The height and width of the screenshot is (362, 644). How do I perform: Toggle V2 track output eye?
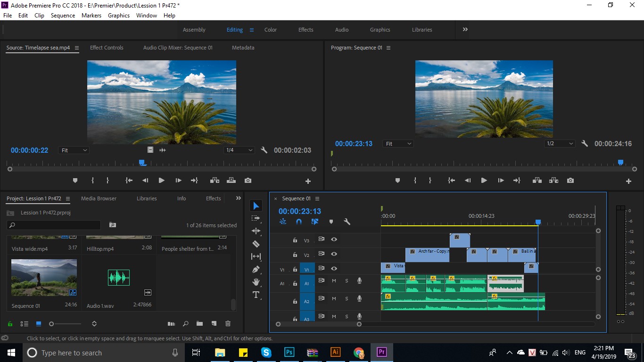[334, 254]
